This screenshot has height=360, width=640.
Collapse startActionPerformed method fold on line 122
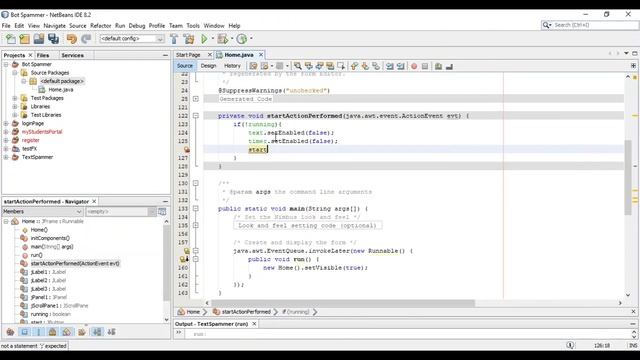coord(196,116)
